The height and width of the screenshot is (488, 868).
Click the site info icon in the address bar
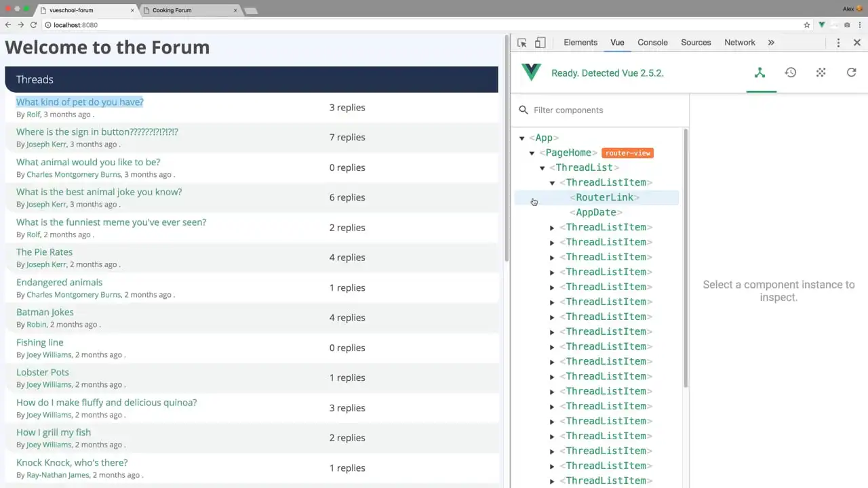[x=47, y=25]
